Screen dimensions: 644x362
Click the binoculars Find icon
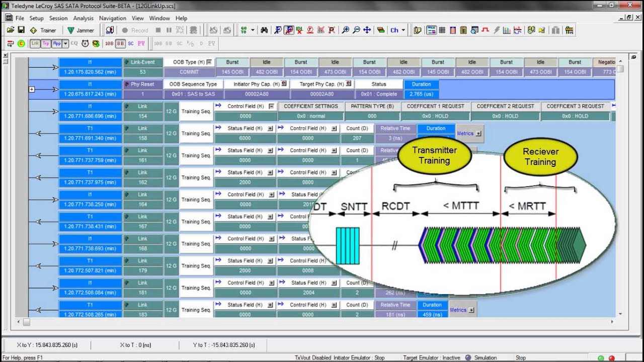pyautogui.click(x=264, y=30)
